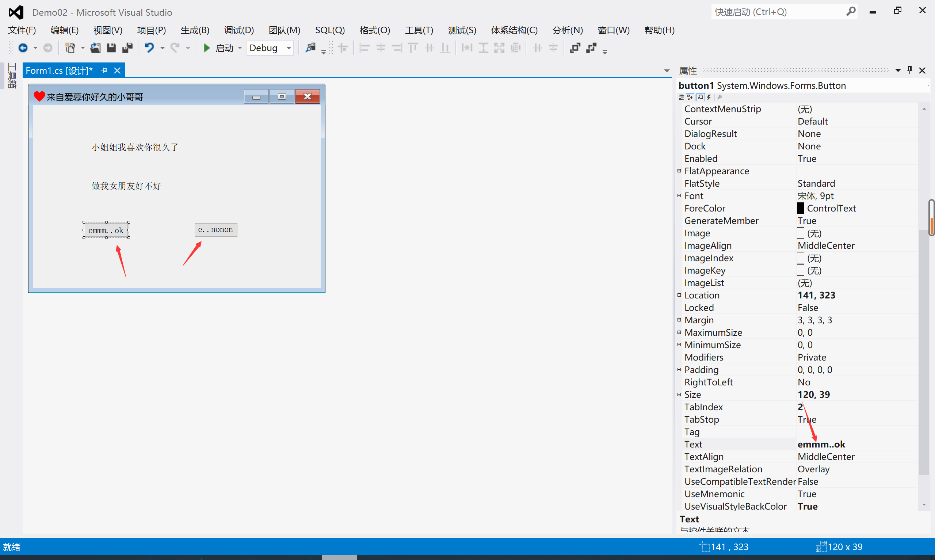Click the New Project toolbar icon
This screenshot has width=935, height=560.
[x=70, y=48]
